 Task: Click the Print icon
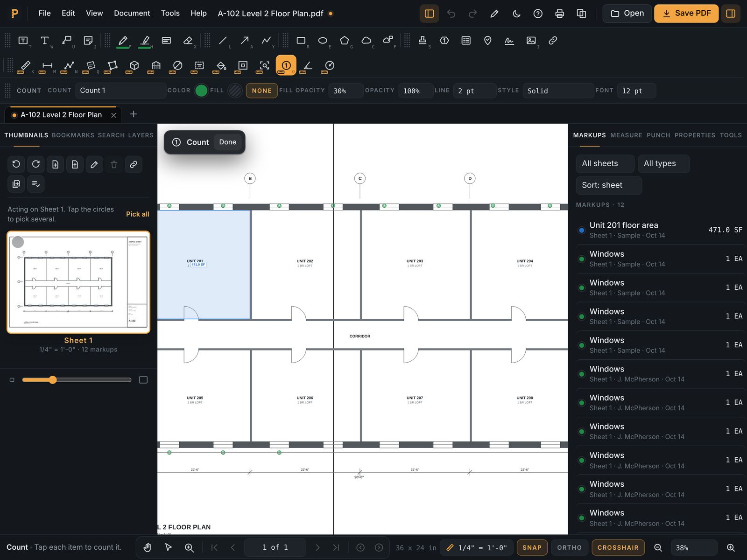(x=559, y=14)
